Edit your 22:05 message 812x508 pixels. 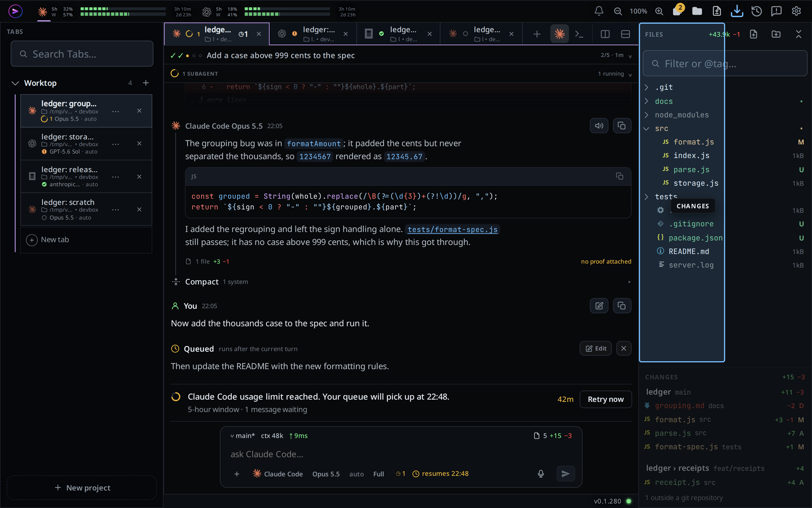point(599,306)
